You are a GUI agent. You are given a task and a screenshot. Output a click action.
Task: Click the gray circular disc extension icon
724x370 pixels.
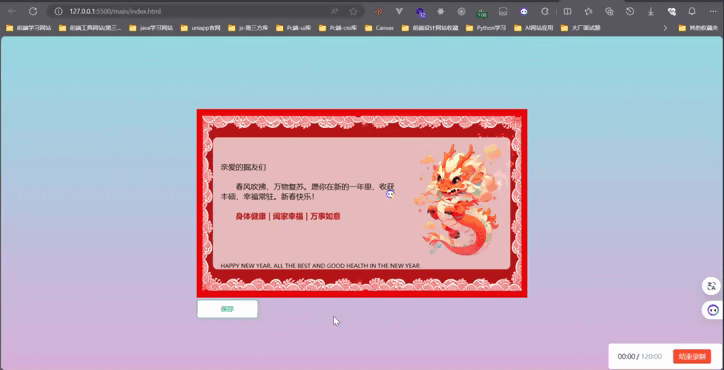pyautogui.click(x=461, y=12)
